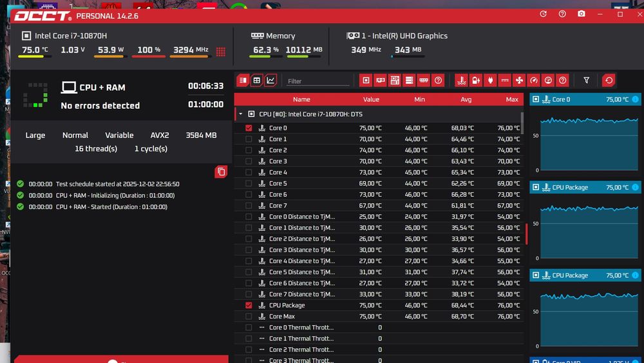
Task: Toggle the power plug sensor type filter
Action: pyautogui.click(x=490, y=81)
